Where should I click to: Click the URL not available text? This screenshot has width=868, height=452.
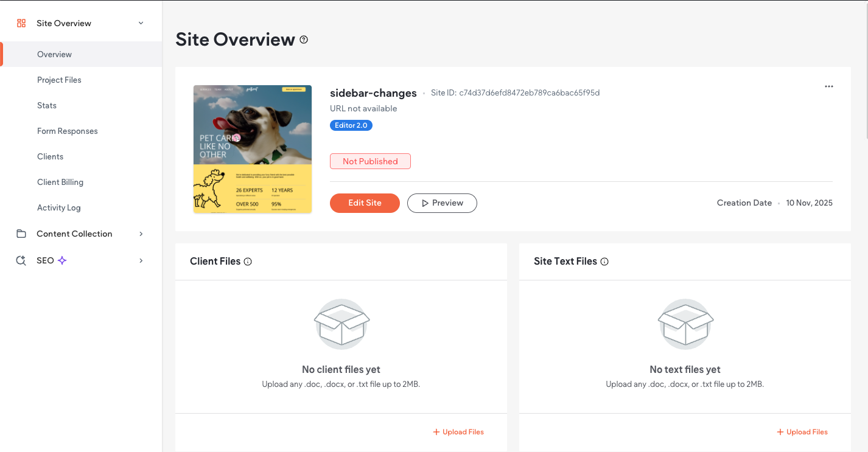pyautogui.click(x=363, y=108)
